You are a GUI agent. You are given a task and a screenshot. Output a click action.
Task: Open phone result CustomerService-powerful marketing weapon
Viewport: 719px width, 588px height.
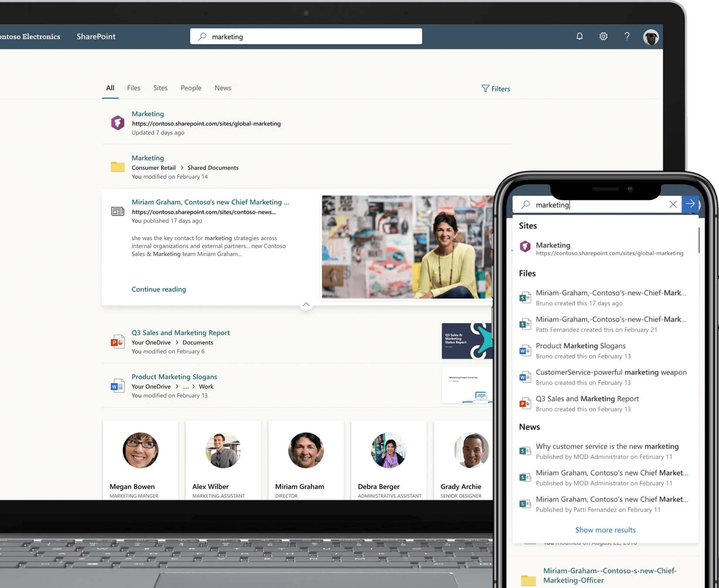point(611,377)
